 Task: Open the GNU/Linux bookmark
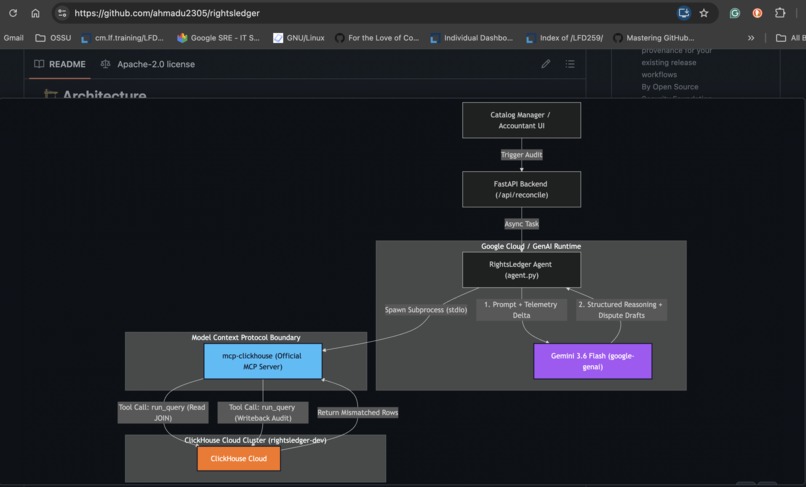click(299, 38)
